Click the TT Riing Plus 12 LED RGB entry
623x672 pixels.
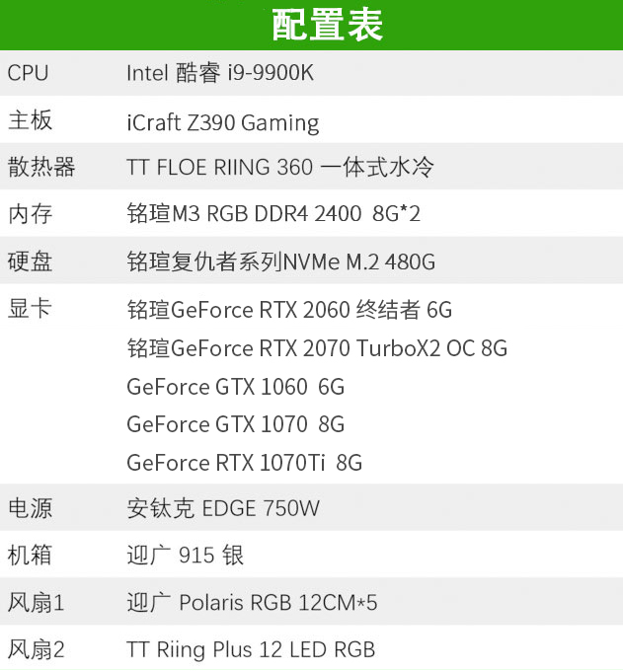251,649
